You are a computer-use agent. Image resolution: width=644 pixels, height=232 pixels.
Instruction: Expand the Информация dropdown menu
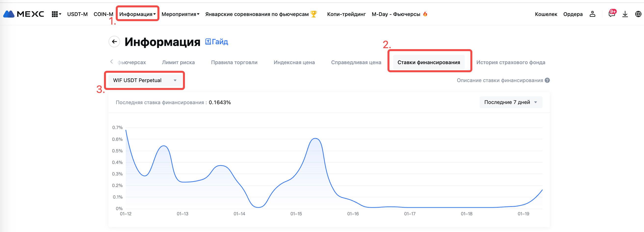point(137,14)
